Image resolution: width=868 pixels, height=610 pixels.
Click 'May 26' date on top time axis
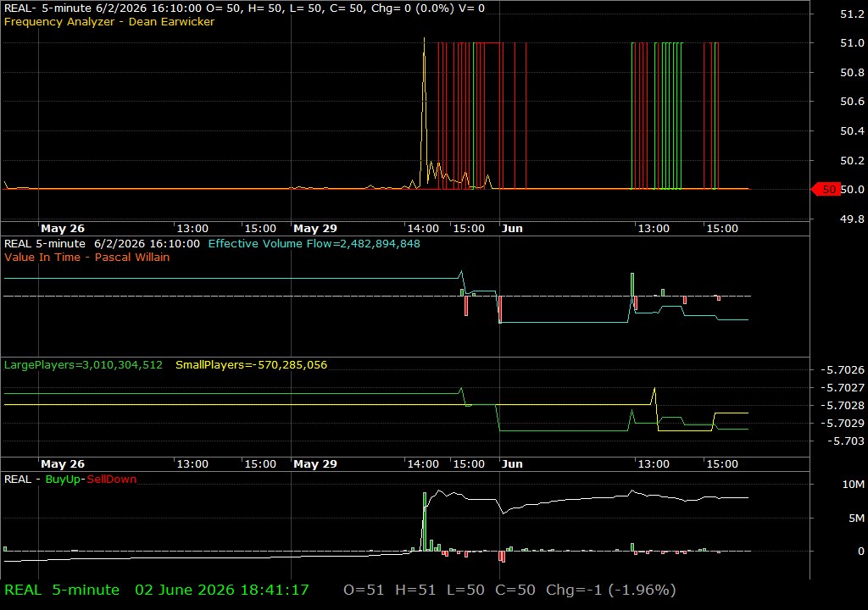pos(63,229)
